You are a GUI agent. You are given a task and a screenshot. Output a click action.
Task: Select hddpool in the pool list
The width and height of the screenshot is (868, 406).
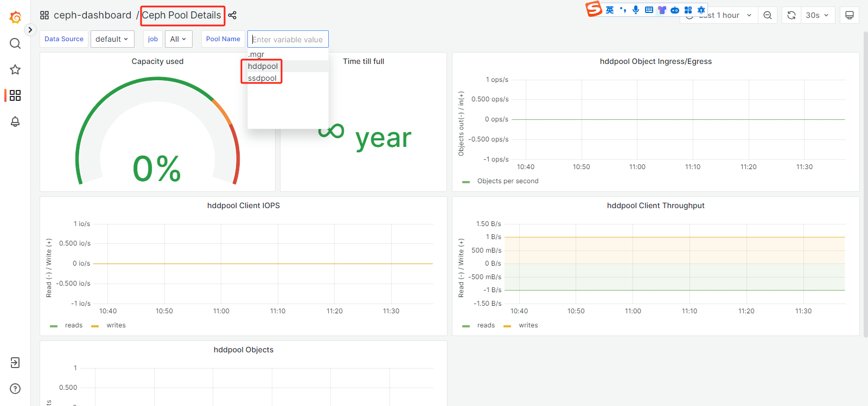tap(288, 66)
